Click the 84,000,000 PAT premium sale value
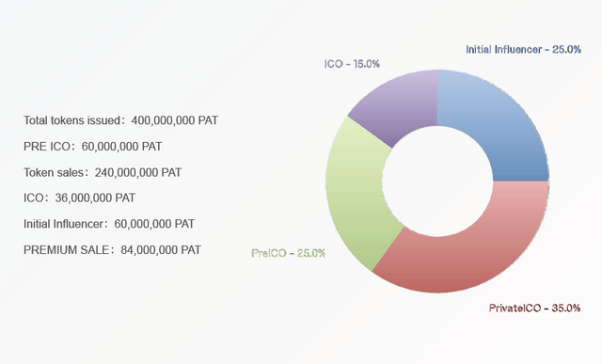 161,250
